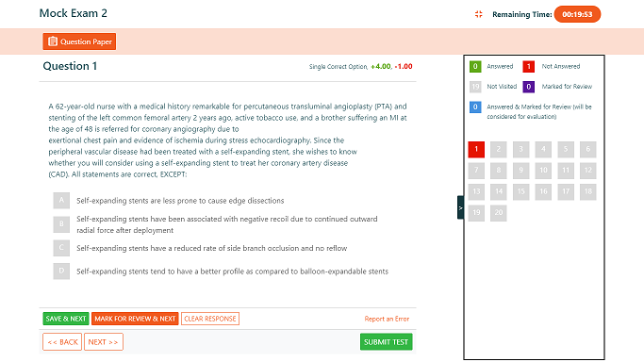This screenshot has width=644, height=362.
Task: Click the gray Not Visited count badge
Action: pos(475,87)
